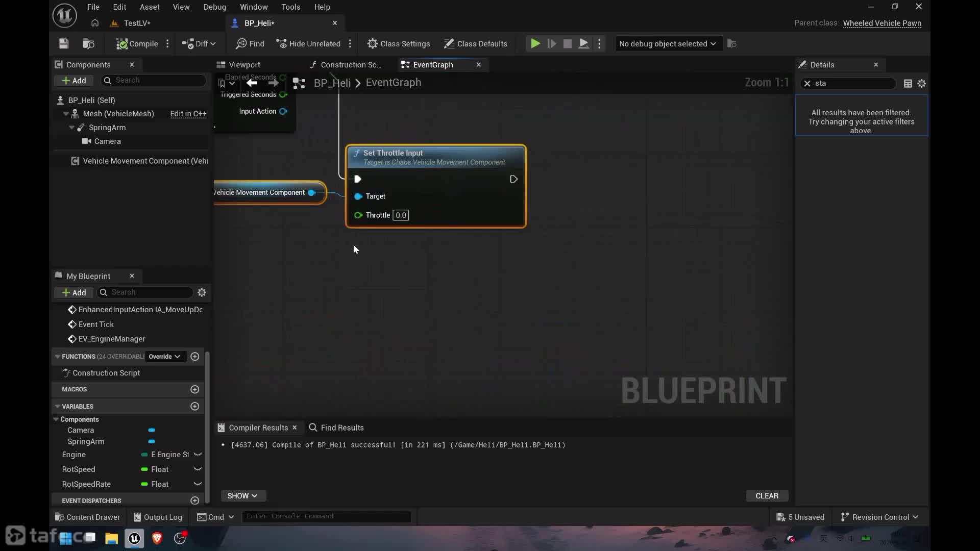Image resolution: width=980 pixels, height=551 pixels.
Task: Click the find debug object icon
Action: coord(732,44)
